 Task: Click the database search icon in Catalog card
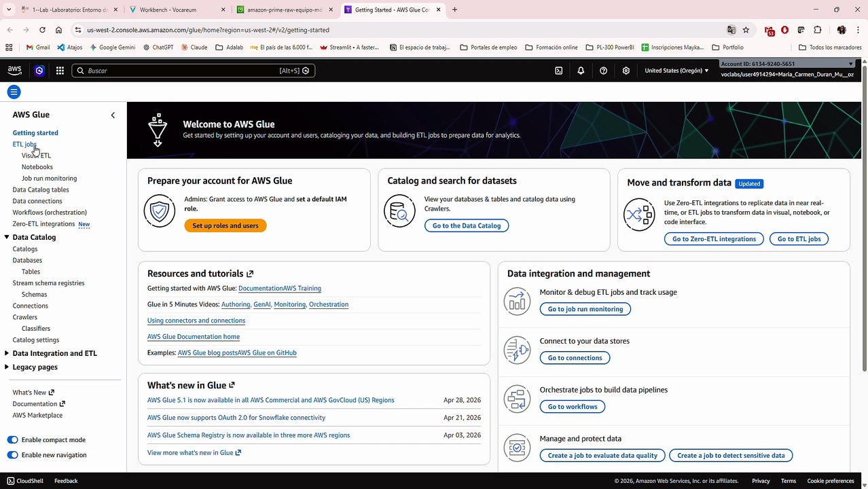point(399,211)
